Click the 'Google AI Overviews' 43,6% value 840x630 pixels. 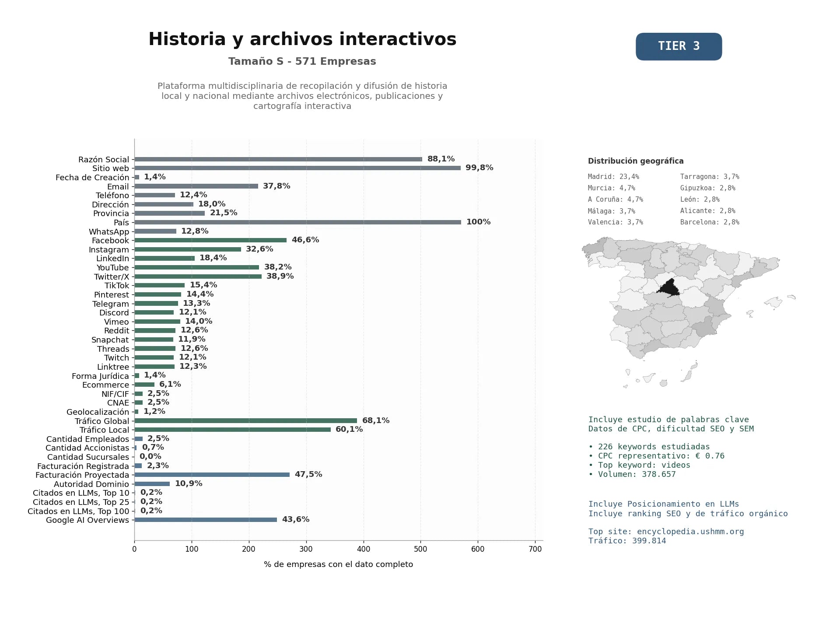click(296, 519)
